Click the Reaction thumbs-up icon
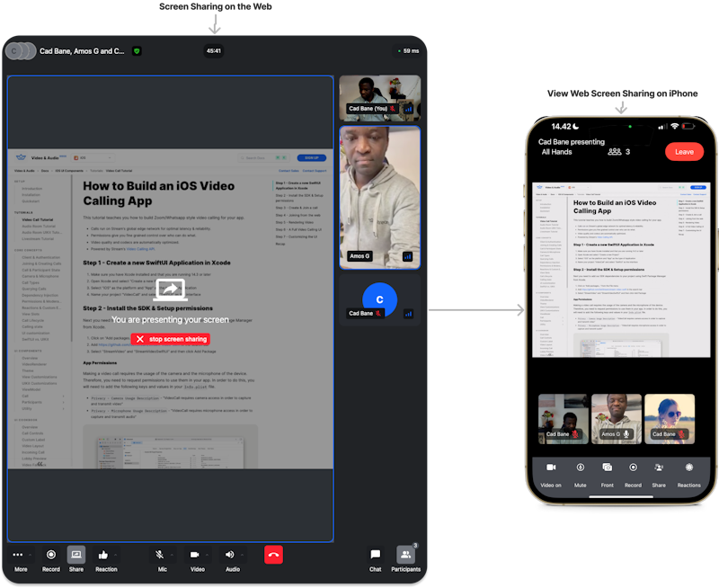Image resolution: width=719 pixels, height=588 pixels. click(x=102, y=555)
